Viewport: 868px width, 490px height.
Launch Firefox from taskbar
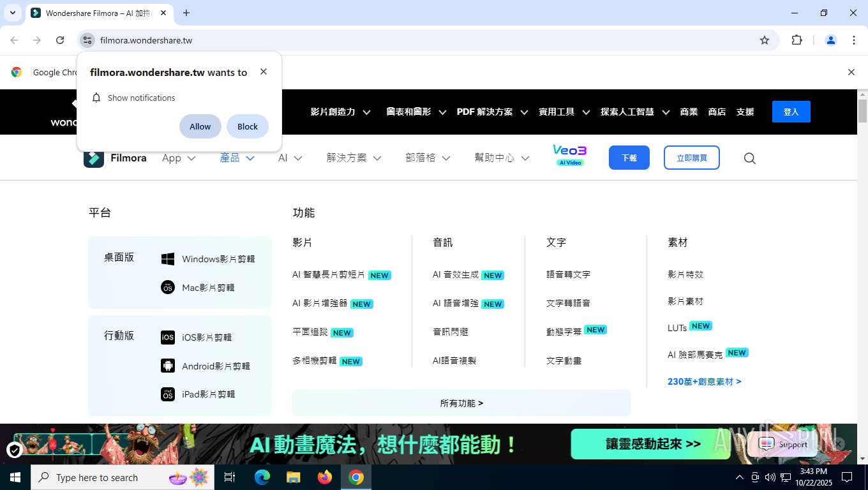click(325, 477)
